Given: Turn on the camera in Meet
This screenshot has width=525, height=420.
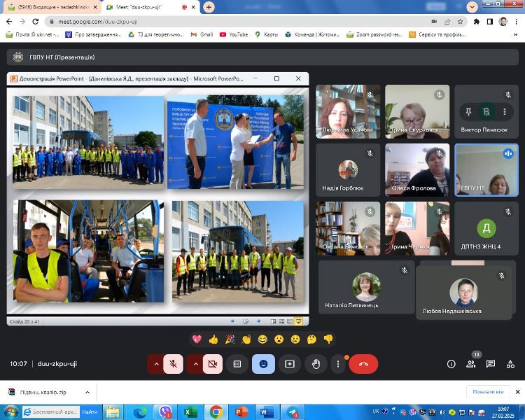Looking at the screenshot, I should click(x=212, y=364).
